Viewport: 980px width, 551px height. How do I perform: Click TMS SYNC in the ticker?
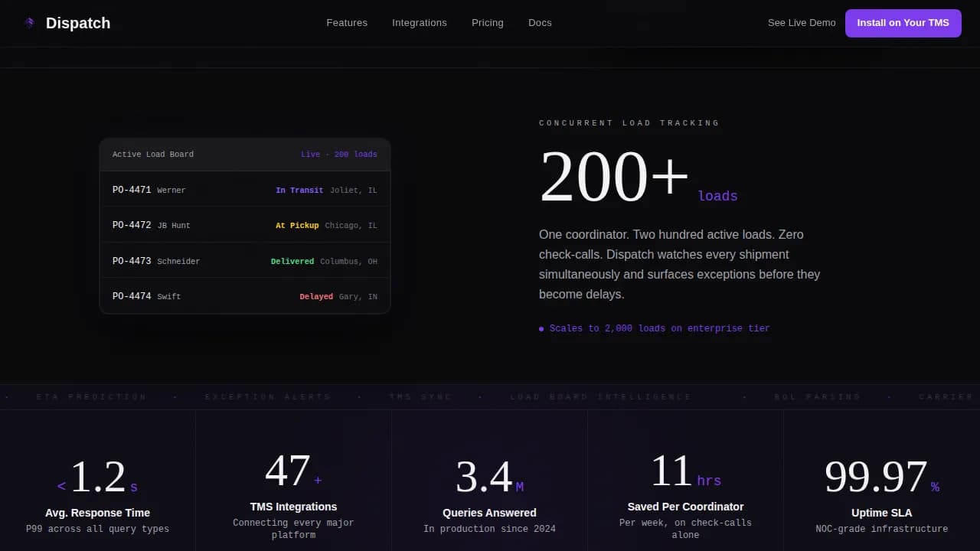(420, 397)
